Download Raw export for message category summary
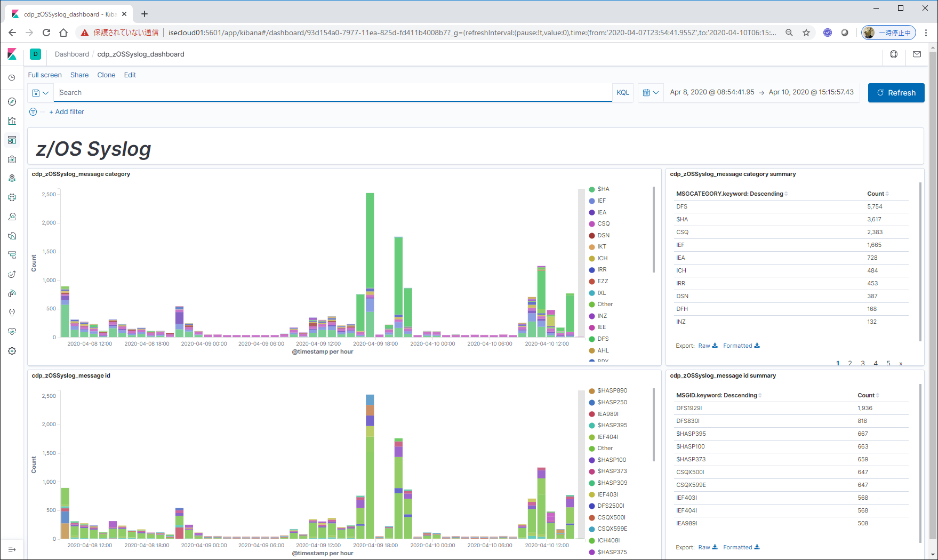The height and width of the screenshot is (560, 938). point(708,346)
